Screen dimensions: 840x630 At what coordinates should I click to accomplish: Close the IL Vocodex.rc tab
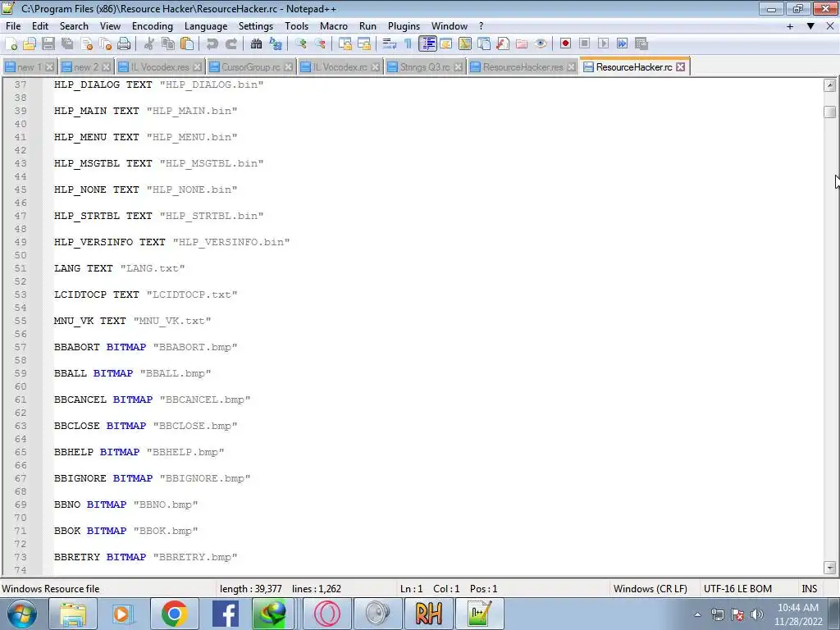[x=375, y=67]
